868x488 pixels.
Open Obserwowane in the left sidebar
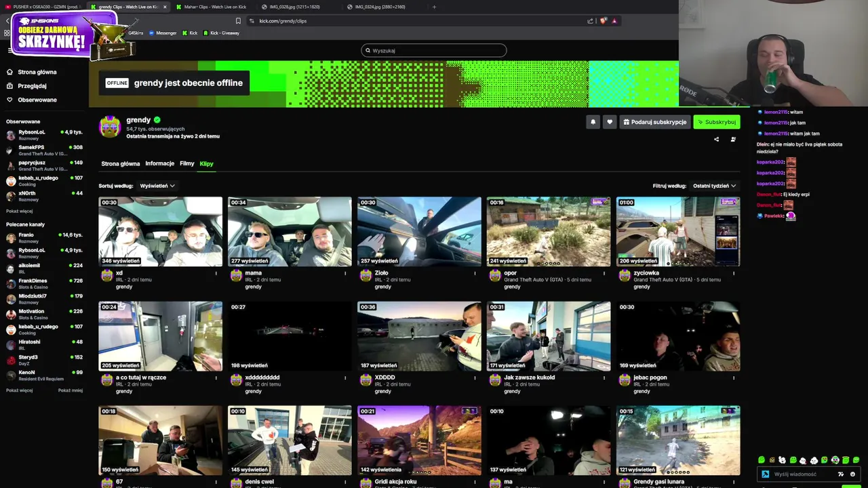click(37, 100)
